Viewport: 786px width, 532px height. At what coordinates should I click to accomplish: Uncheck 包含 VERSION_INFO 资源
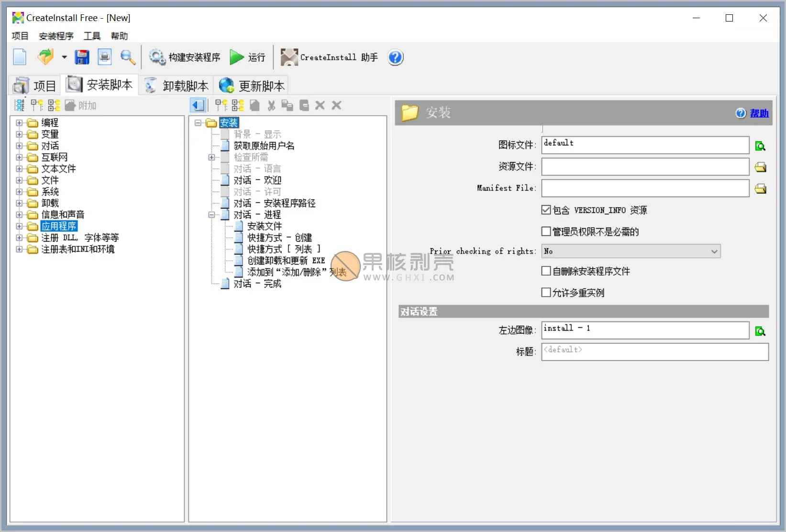pos(546,210)
